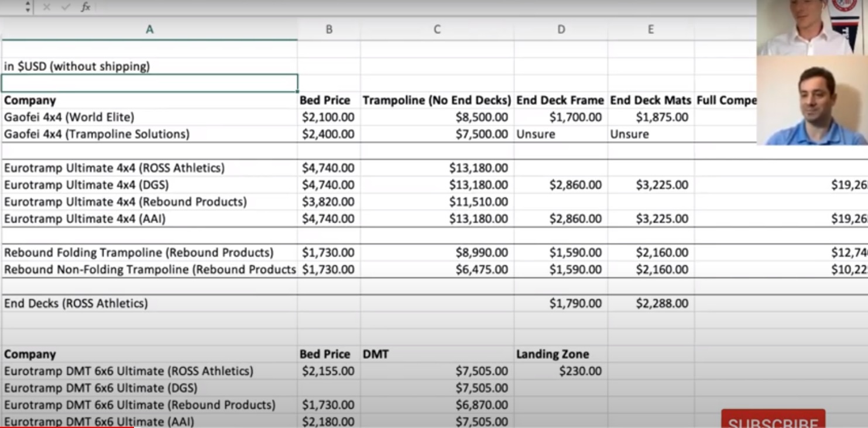The image size is (868, 428).
Task: Select cell 'in $USD (without shipping)'
Action: click(x=149, y=66)
